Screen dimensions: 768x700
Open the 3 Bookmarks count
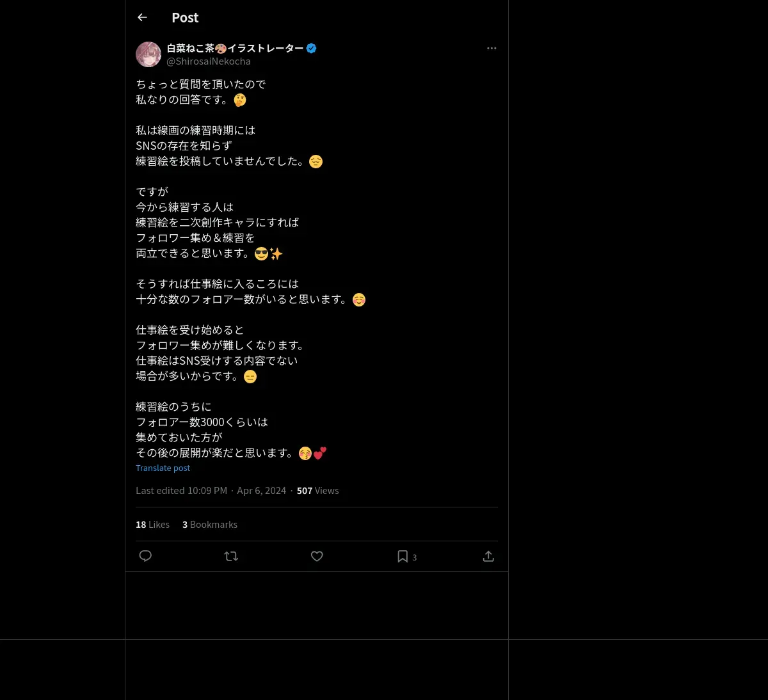tap(210, 524)
